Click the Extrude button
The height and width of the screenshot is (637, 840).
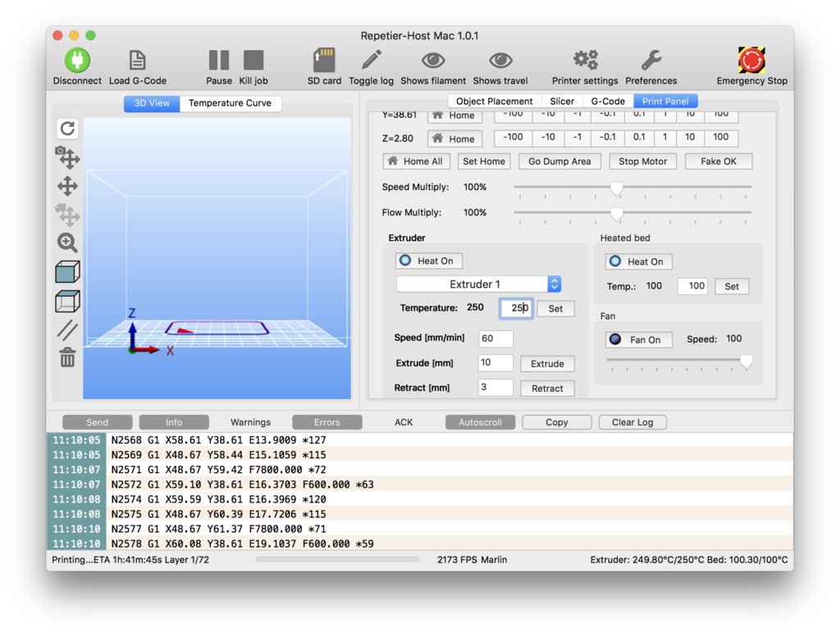[x=547, y=364]
